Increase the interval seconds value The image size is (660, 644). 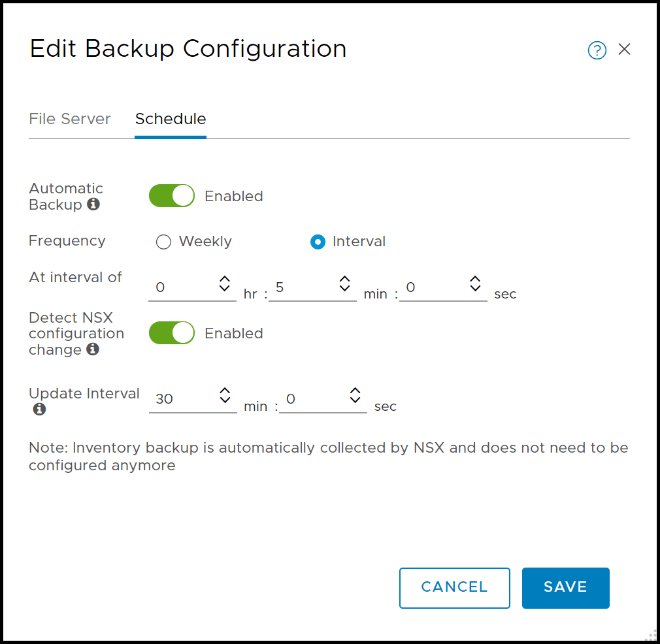point(476,279)
